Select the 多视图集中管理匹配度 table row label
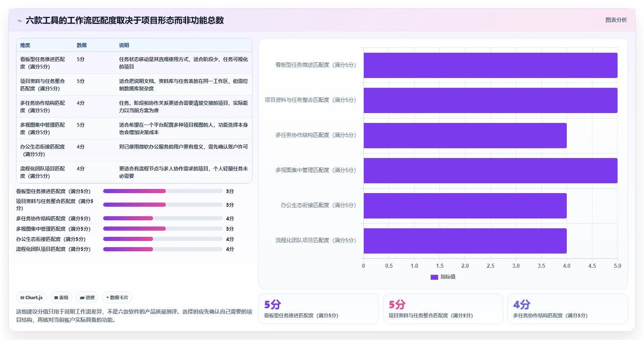Viewport: 644px width, 340px height. (x=42, y=128)
